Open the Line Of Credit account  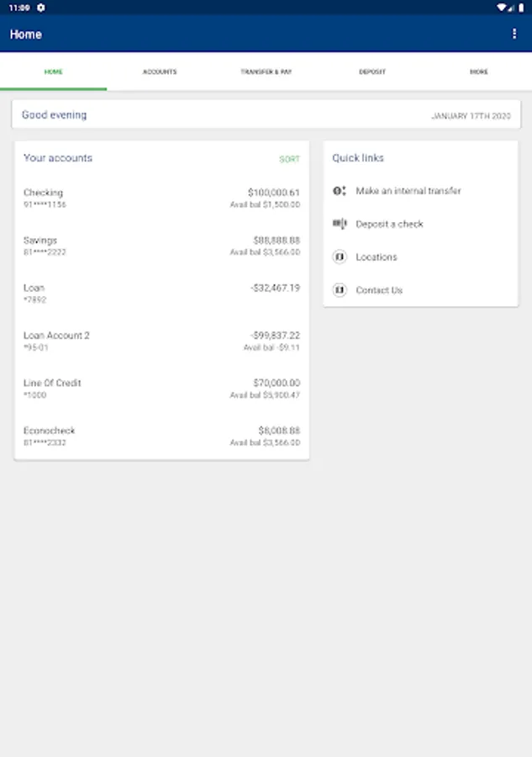(161, 389)
